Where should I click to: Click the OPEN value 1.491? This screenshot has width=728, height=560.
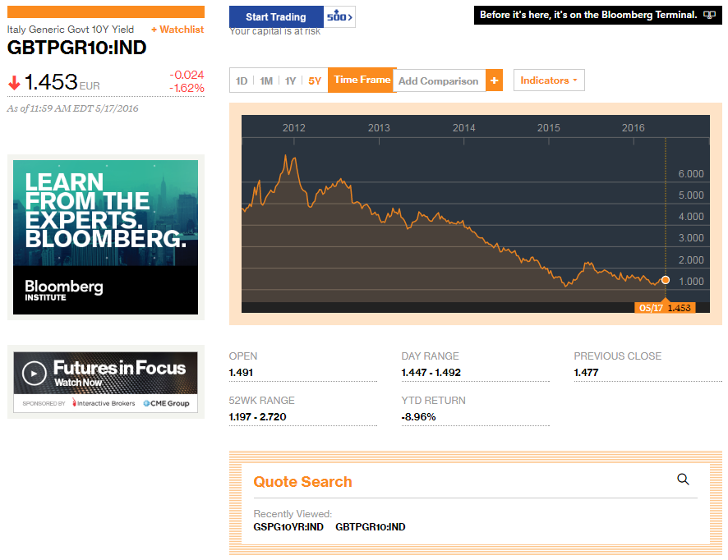click(x=241, y=372)
